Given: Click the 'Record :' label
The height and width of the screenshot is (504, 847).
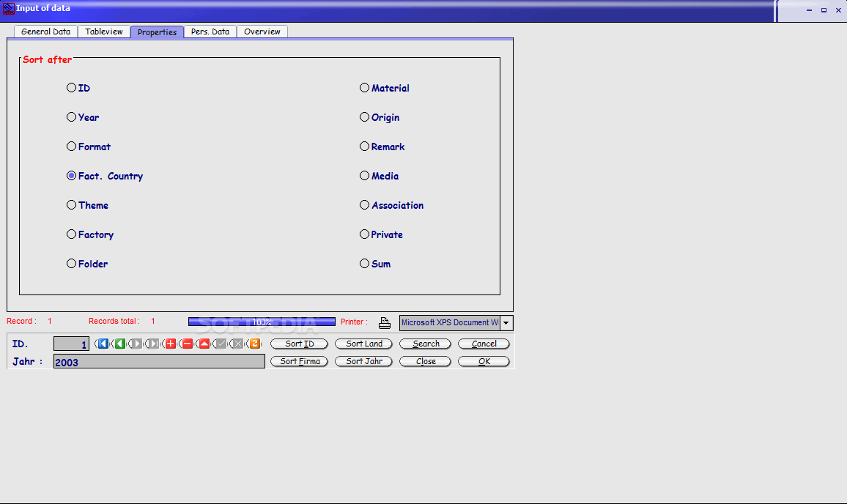Looking at the screenshot, I should click(x=21, y=321).
